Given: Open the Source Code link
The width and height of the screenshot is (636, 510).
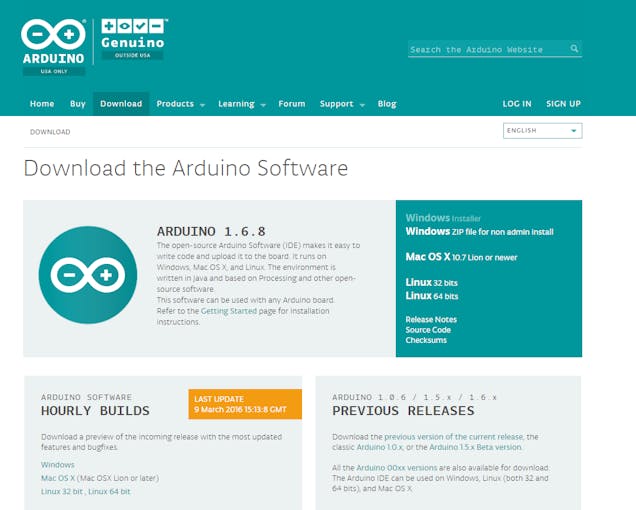Looking at the screenshot, I should (428, 330).
